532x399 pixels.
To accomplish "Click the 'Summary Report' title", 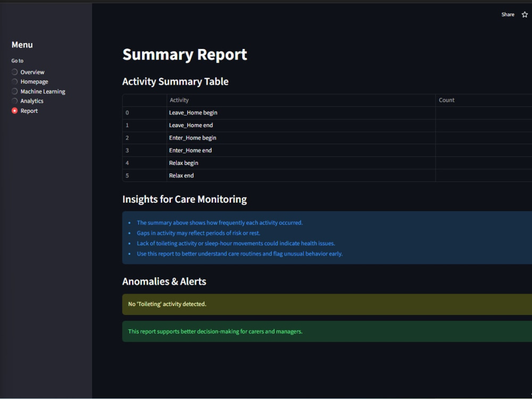I will [x=185, y=55].
